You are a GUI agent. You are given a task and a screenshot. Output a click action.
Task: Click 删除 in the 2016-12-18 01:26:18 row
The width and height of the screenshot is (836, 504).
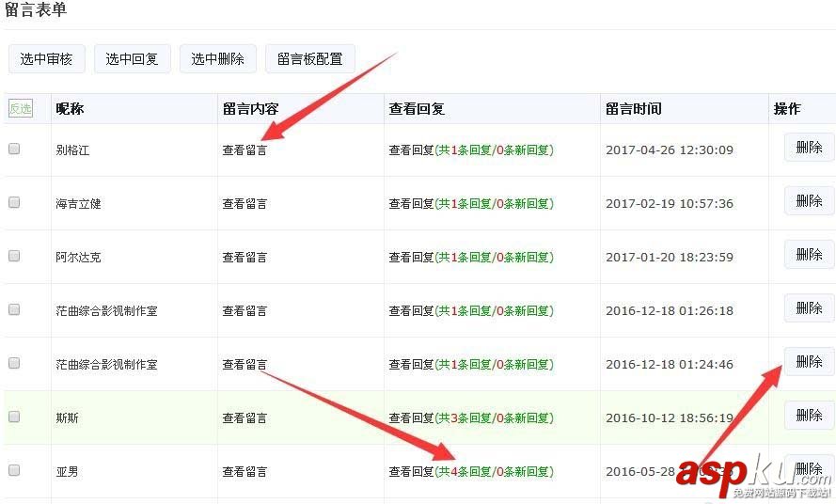click(x=809, y=308)
